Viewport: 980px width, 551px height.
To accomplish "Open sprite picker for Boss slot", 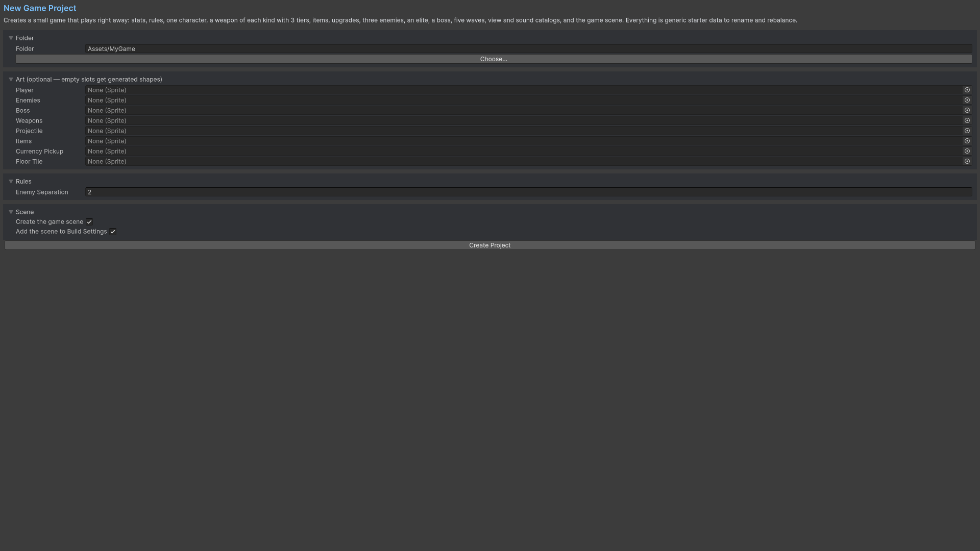I will [x=967, y=110].
